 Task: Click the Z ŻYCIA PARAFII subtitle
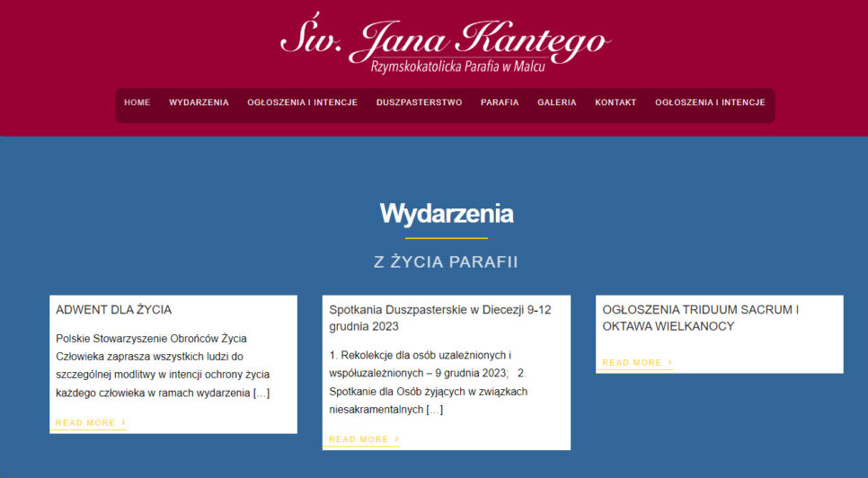[446, 262]
